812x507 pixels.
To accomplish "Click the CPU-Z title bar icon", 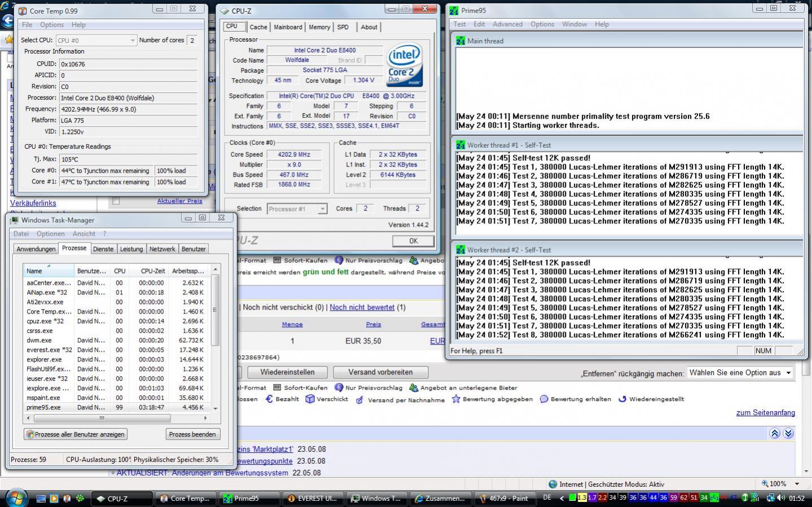I will point(225,11).
